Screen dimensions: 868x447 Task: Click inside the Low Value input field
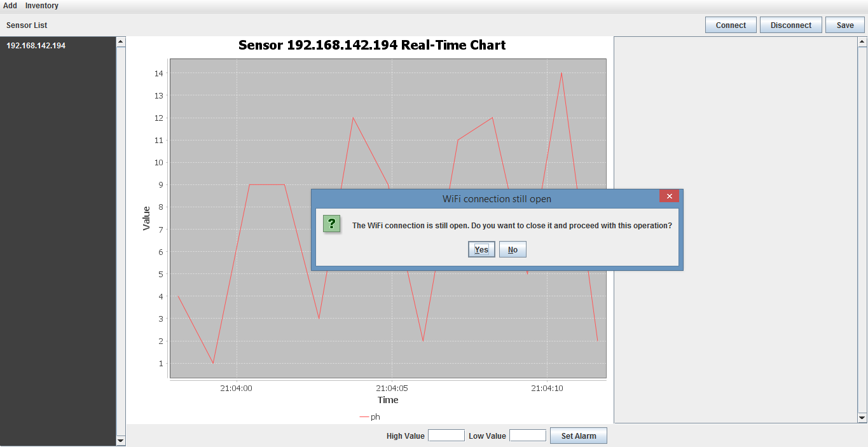coord(527,435)
